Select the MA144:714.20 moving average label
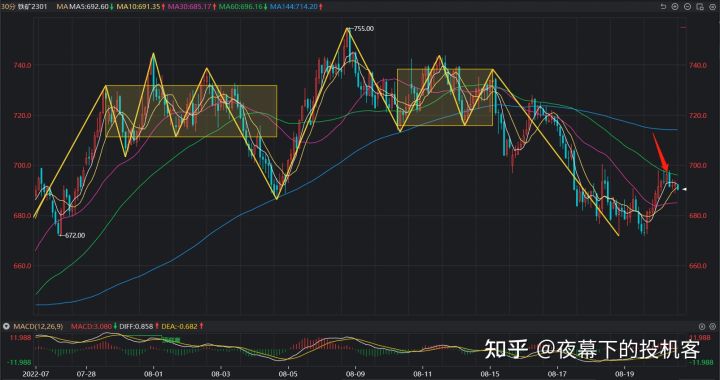This screenshot has width=720, height=380. click(x=294, y=6)
